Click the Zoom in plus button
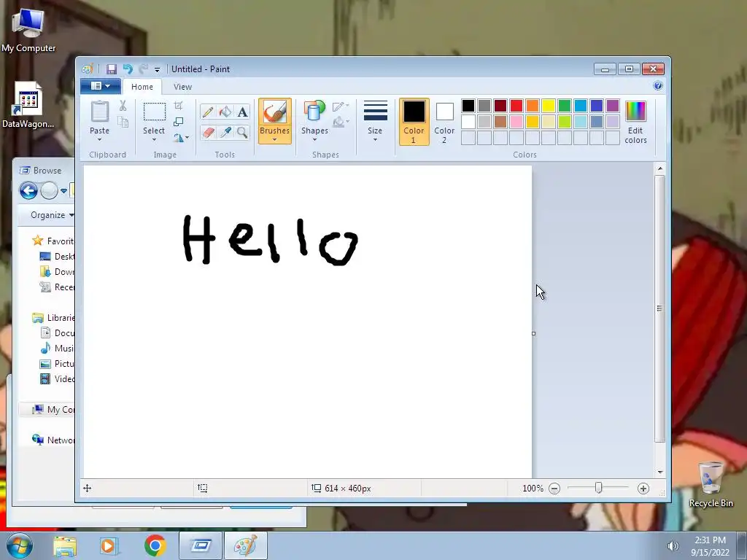 click(643, 488)
